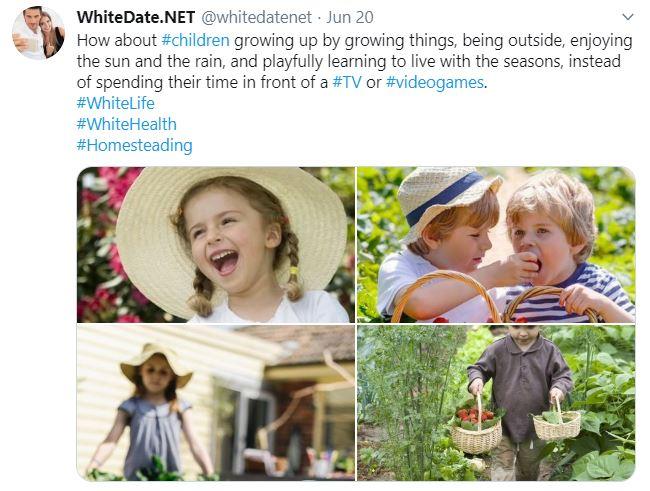Screen dimensions: 650x491
Task: Open the #WhiteHealth hashtag
Action: (x=126, y=124)
